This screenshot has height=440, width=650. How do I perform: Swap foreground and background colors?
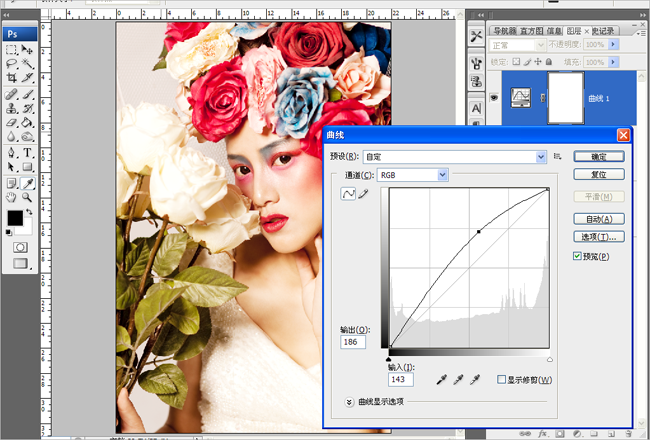pos(29,212)
